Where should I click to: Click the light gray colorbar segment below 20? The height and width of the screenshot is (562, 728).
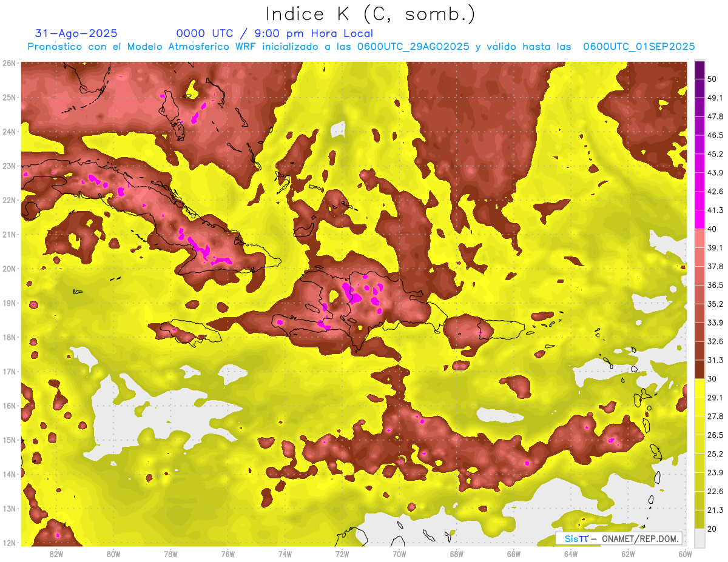click(699, 538)
